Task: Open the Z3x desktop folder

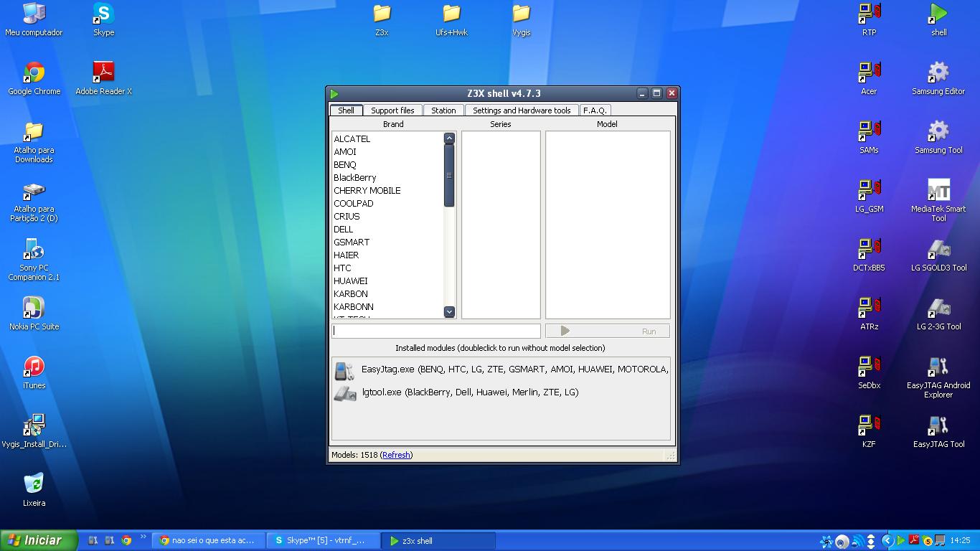Action: (x=382, y=19)
